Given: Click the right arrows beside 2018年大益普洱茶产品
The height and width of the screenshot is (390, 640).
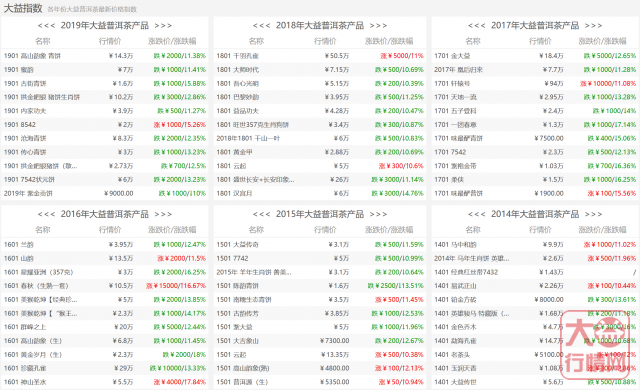Looking at the screenshot, I should [x=378, y=26].
